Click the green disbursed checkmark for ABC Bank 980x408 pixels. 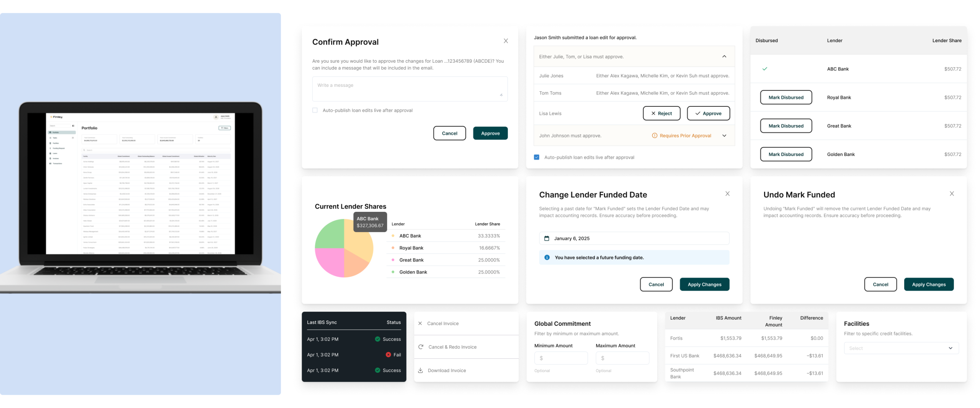click(764, 69)
